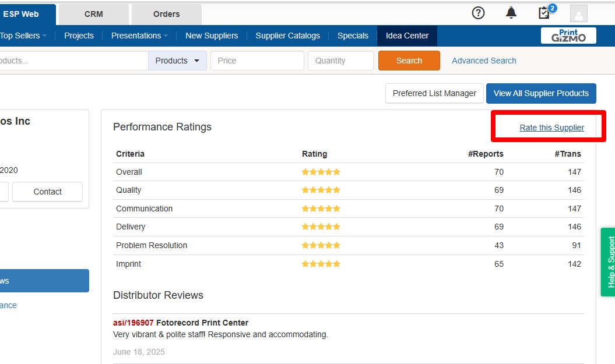Image resolution: width=615 pixels, height=364 pixels.
Task: Click the Imprint row label
Action: [128, 264]
